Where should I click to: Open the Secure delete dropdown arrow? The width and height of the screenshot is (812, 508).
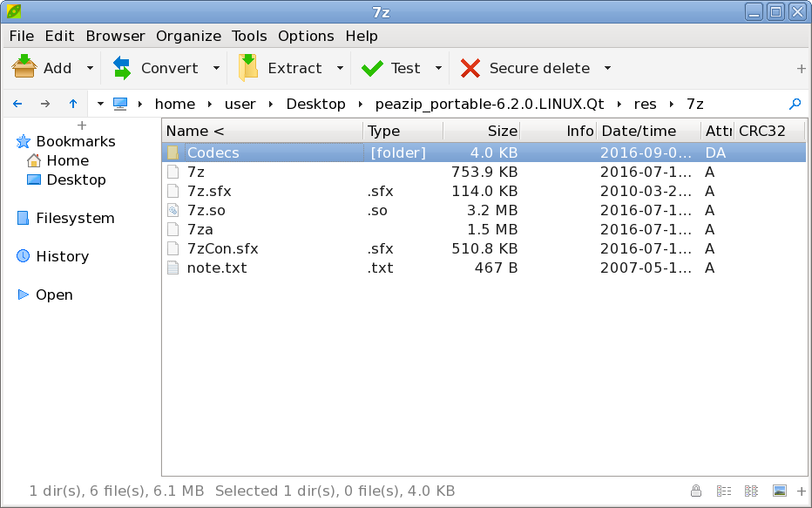[x=608, y=68]
